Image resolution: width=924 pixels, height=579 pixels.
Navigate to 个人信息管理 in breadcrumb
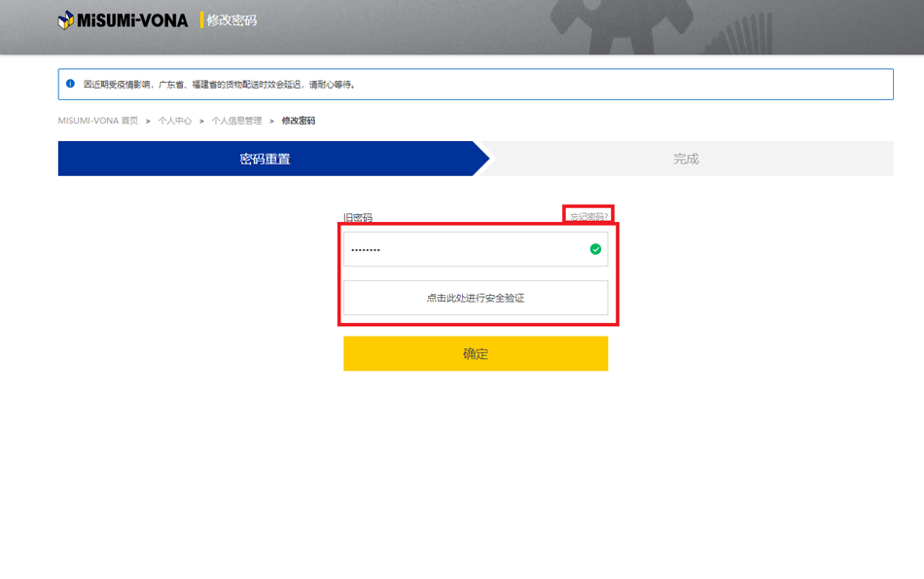(236, 121)
